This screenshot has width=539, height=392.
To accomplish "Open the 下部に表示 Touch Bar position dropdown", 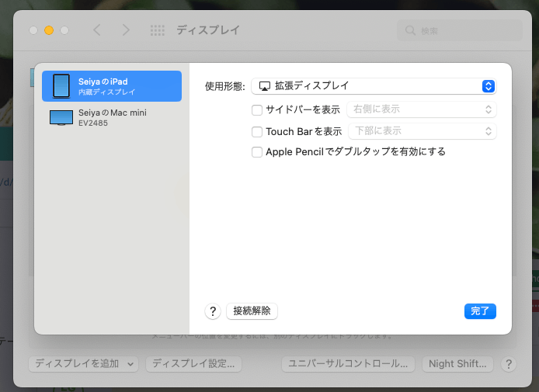I will pyautogui.click(x=423, y=131).
